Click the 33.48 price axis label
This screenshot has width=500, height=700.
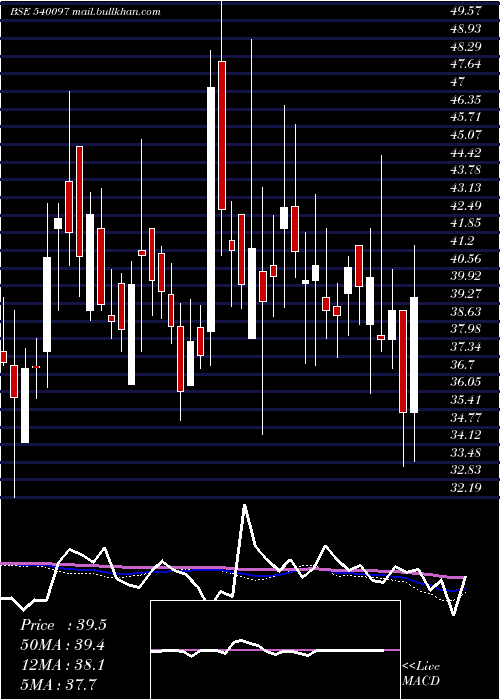(x=465, y=453)
